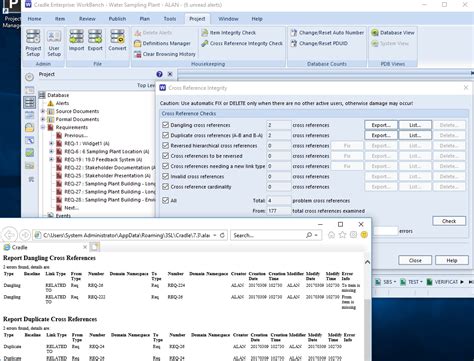Toggle the All checkbox

point(165,200)
